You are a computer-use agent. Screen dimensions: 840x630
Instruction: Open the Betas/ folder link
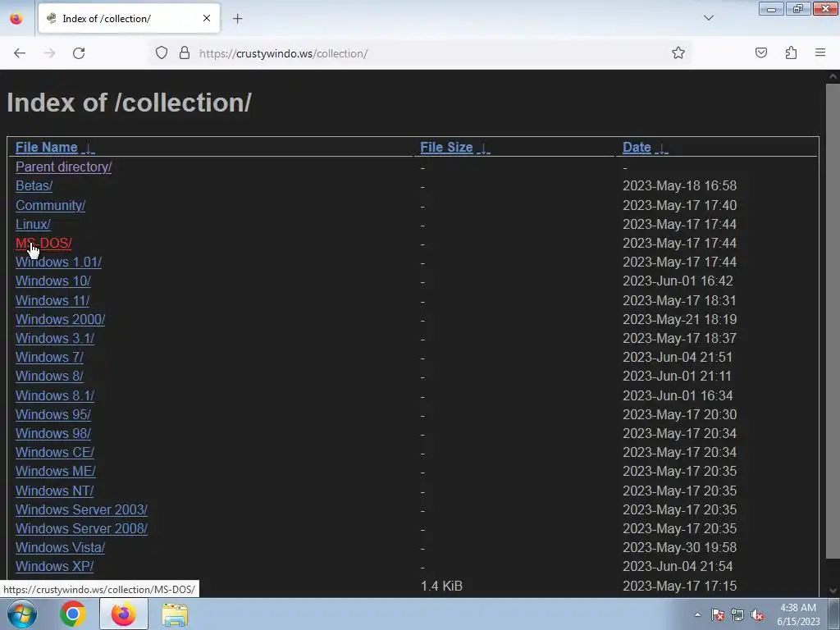[34, 186]
